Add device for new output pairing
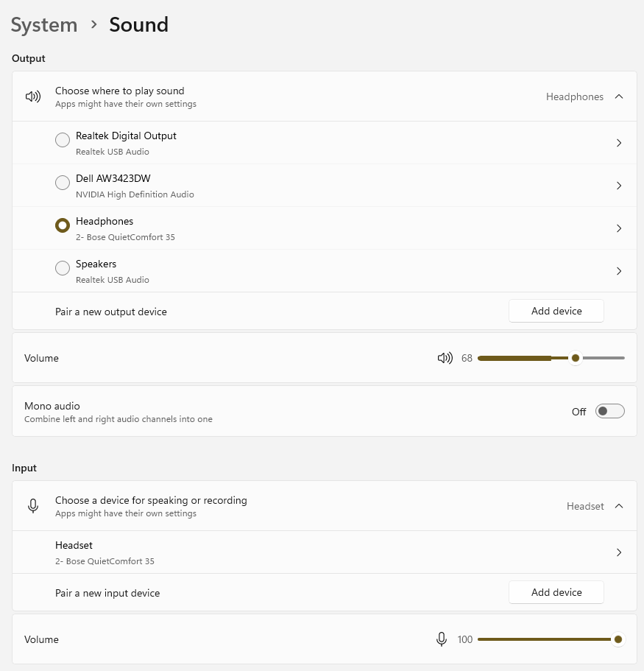The height and width of the screenshot is (671, 644). [556, 311]
